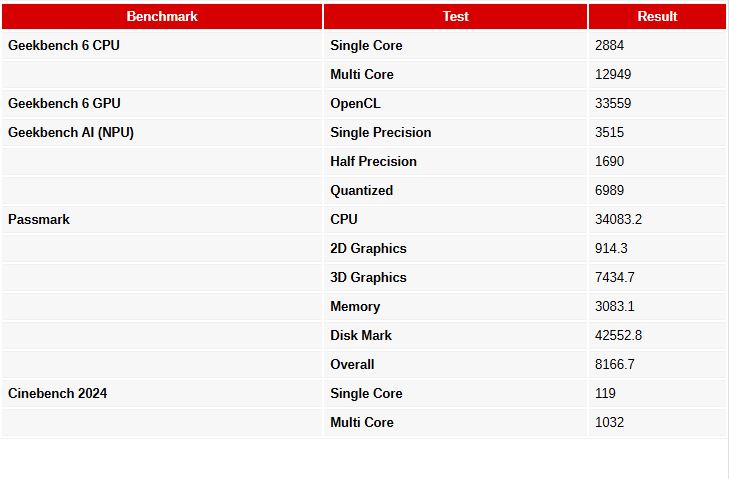Click the Geekbench AI (NPU) label
The height and width of the screenshot is (479, 729).
pos(71,132)
